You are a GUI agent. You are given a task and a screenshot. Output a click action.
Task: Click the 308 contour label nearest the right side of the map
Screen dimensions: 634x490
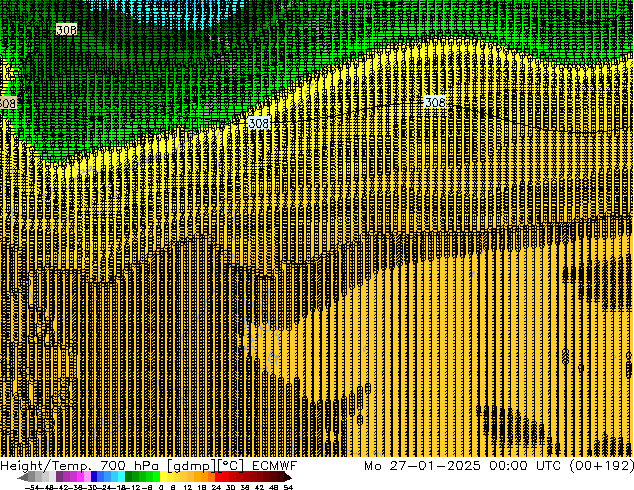(x=435, y=102)
